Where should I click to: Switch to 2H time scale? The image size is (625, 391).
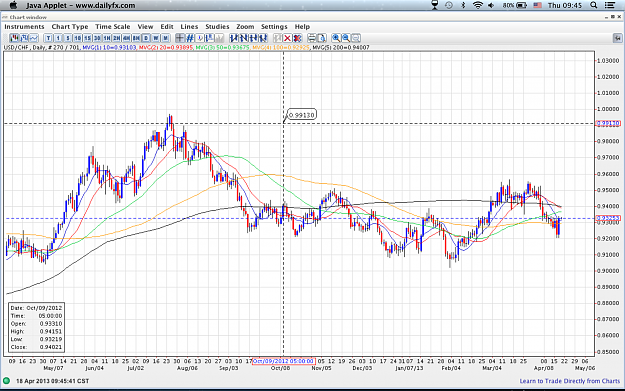click(x=116, y=38)
